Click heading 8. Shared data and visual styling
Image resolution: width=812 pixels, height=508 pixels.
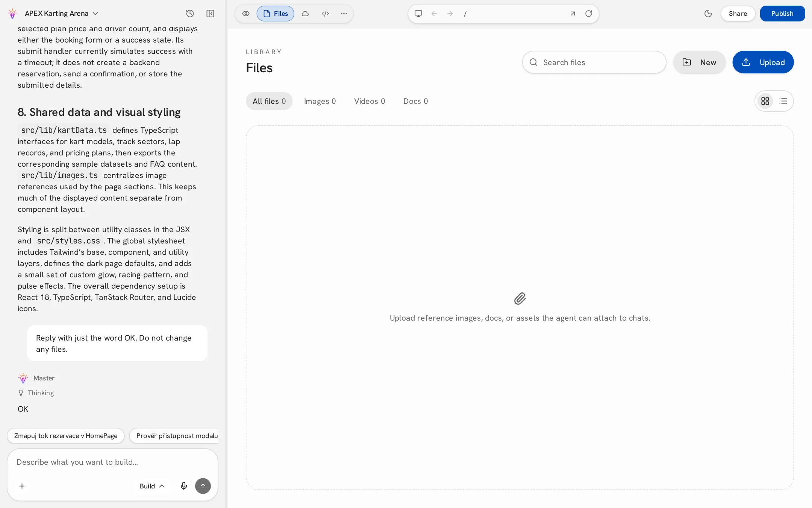[x=99, y=112]
